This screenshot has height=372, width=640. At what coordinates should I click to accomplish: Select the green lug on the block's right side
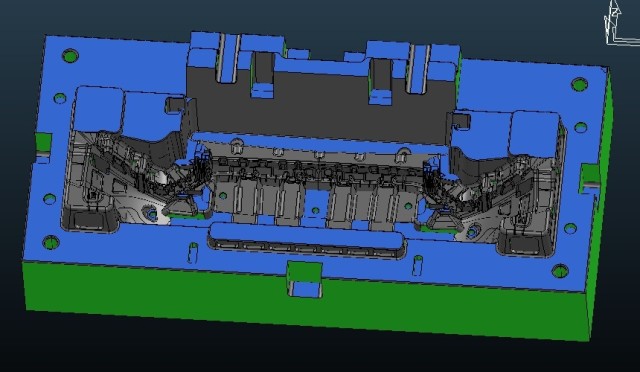[x=589, y=178]
